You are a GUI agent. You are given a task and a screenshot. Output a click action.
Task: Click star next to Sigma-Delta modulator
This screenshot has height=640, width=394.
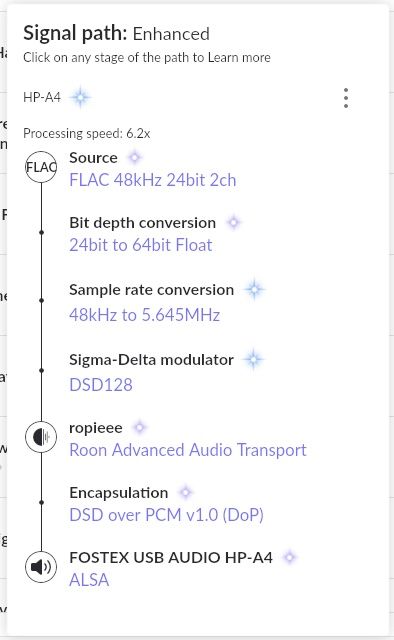[x=254, y=360]
